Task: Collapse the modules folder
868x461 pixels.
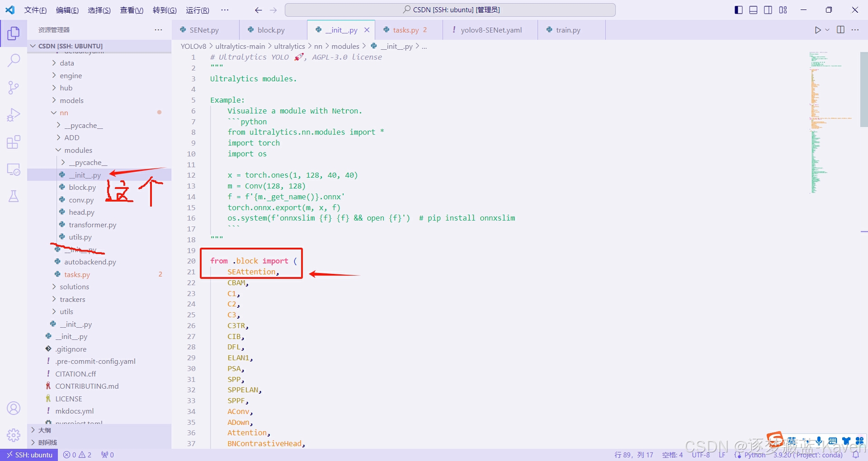Action: (99, 150)
